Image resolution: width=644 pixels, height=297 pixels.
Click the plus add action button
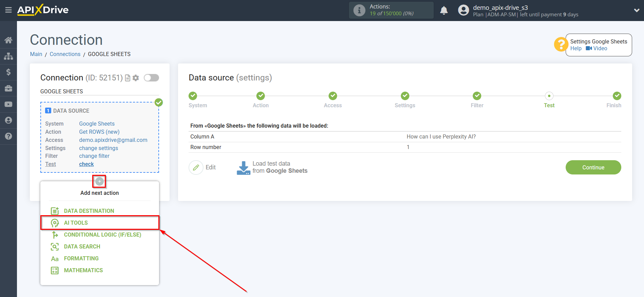click(99, 182)
